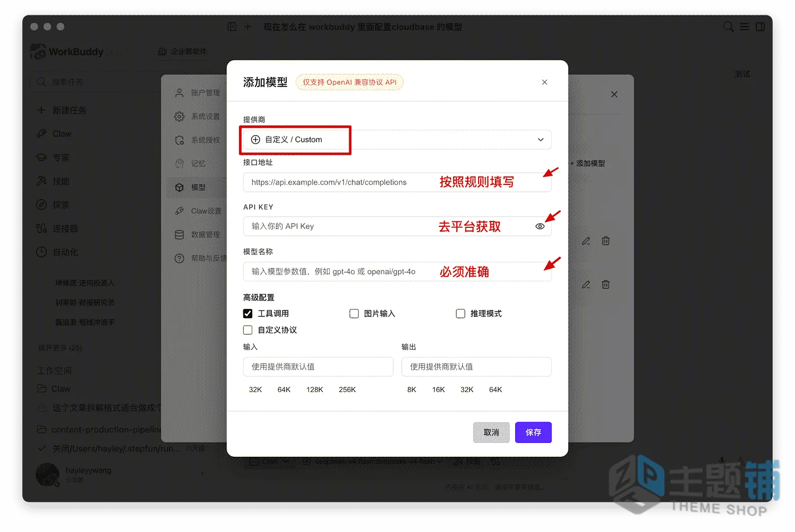Click the 接口地址 URL input field

click(x=397, y=182)
